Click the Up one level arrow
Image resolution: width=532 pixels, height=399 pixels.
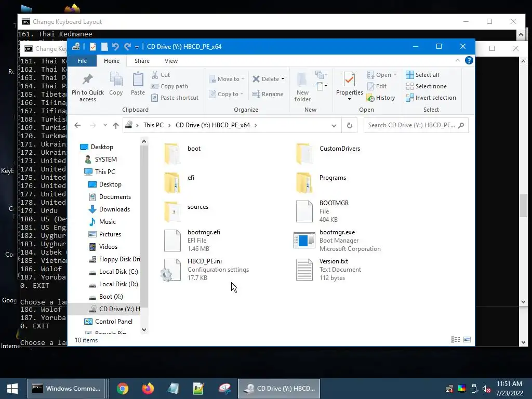pyautogui.click(x=116, y=125)
